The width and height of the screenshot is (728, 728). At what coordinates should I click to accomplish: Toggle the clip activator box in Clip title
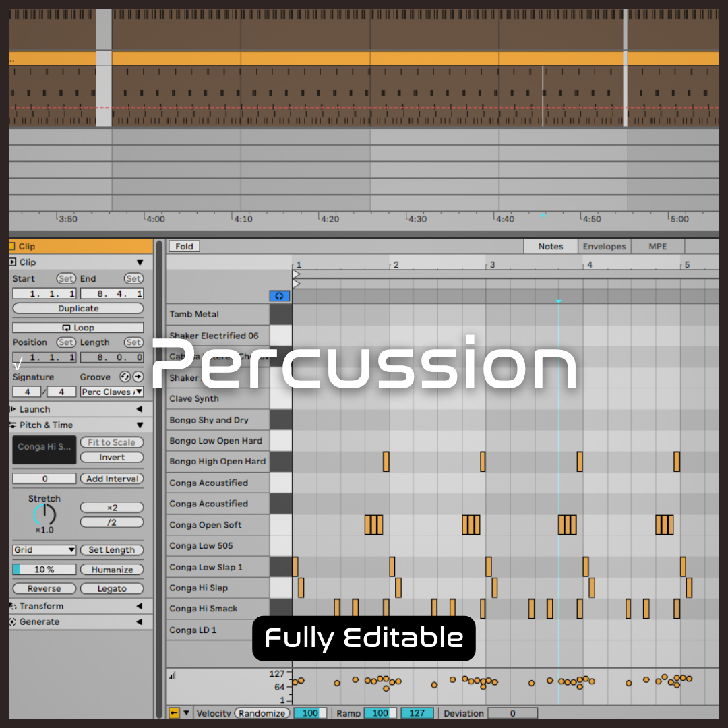12,247
